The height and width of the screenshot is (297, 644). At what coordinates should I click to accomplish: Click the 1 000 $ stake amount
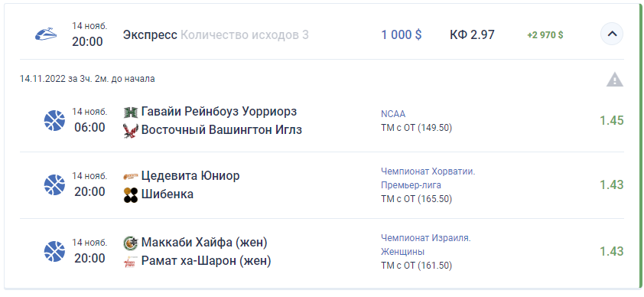tap(402, 35)
